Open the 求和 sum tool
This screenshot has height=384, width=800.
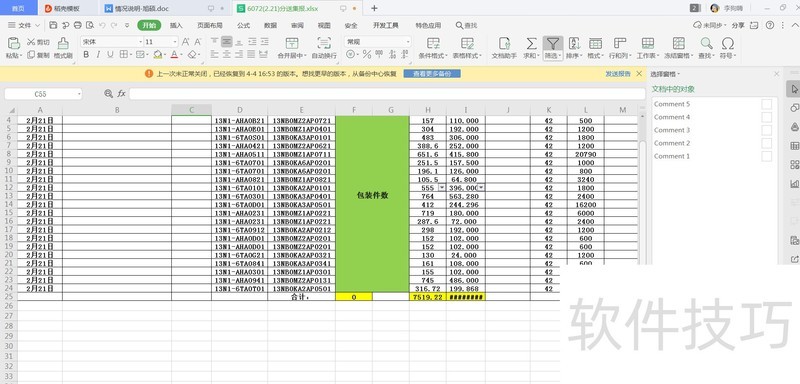(531, 48)
